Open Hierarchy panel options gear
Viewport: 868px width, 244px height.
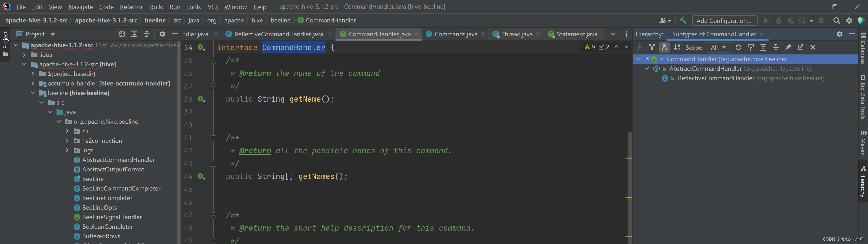point(839,34)
